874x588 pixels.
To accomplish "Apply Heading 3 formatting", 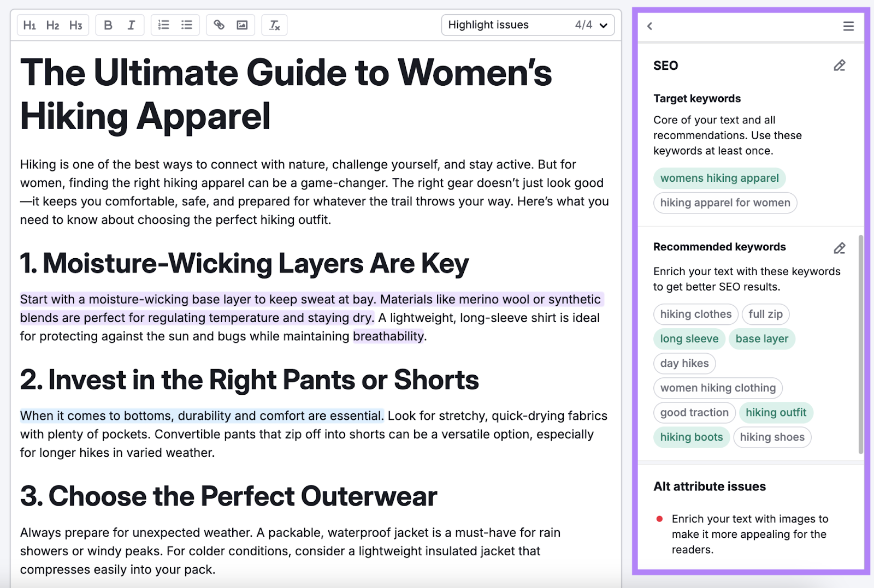I will (75, 25).
